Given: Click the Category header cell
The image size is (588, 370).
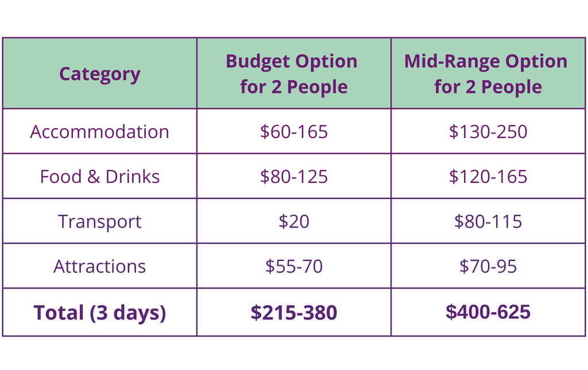Looking at the screenshot, I should [100, 73].
